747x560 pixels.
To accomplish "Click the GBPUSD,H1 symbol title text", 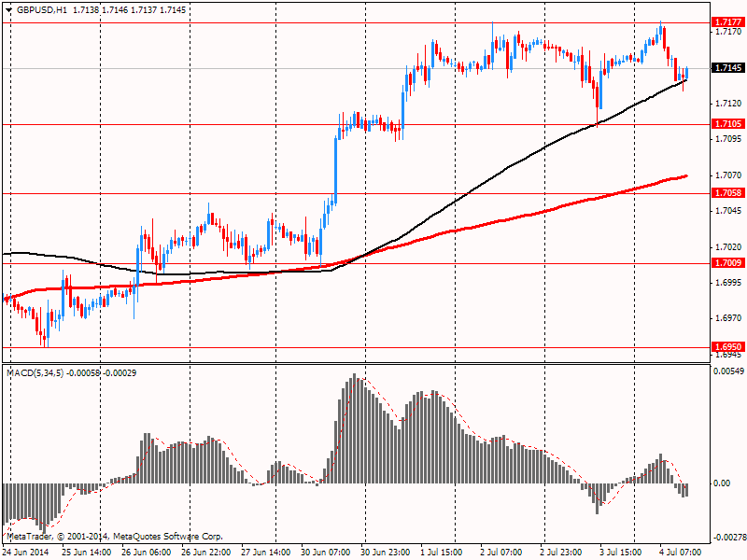I will point(42,10).
